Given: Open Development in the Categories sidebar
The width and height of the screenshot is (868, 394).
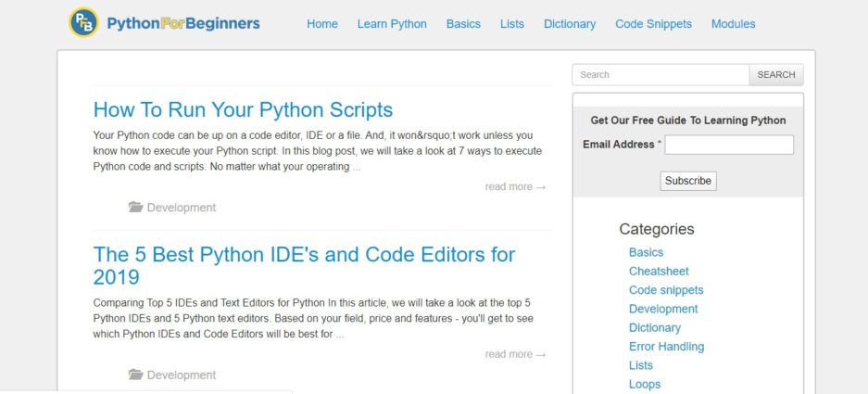Looking at the screenshot, I should (663, 309).
